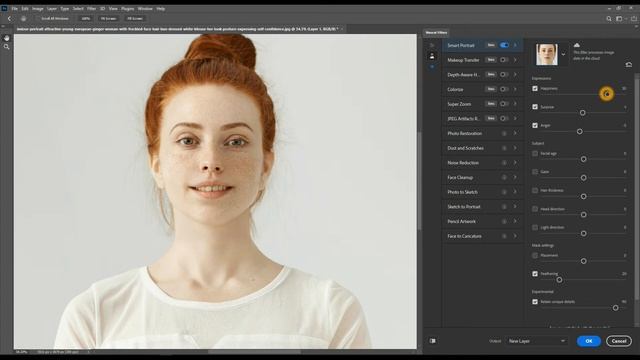
Task: Click the Surprise slider handle
Action: tap(582, 113)
